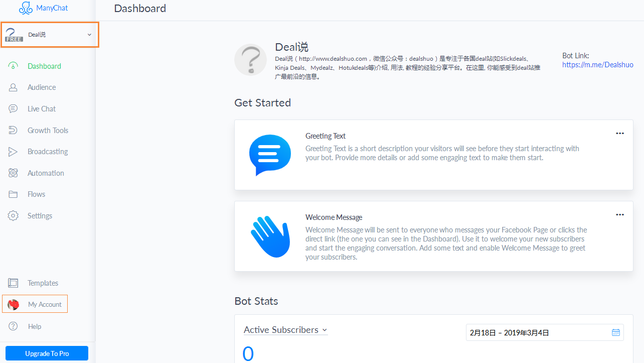Click the FREE page avatar in sidebar
This screenshot has width=644, height=363.
(14, 35)
